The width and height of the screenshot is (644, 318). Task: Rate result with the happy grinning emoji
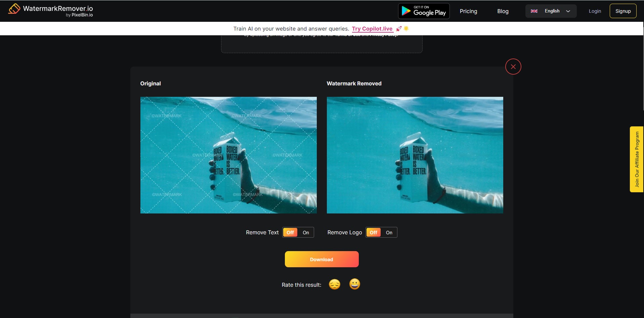click(355, 284)
